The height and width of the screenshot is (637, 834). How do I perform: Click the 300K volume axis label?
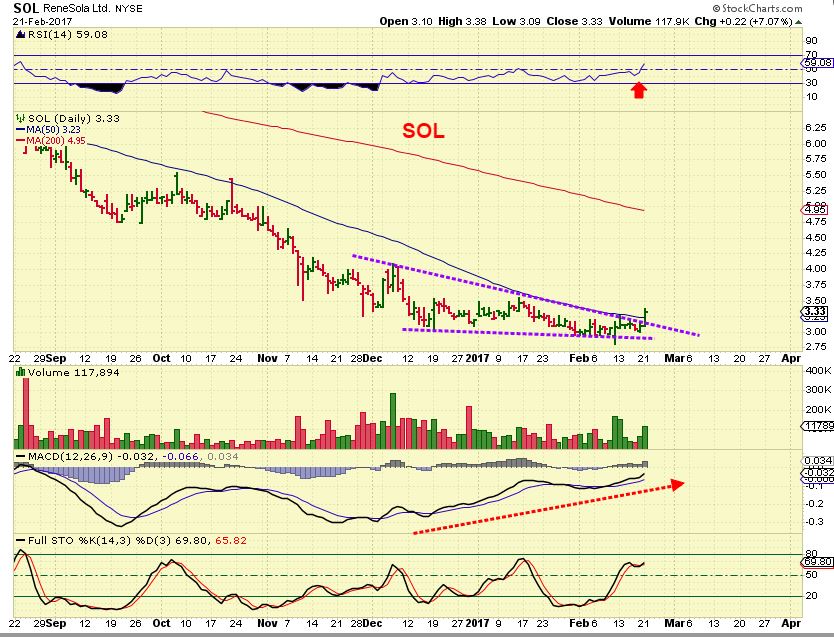[x=818, y=390]
